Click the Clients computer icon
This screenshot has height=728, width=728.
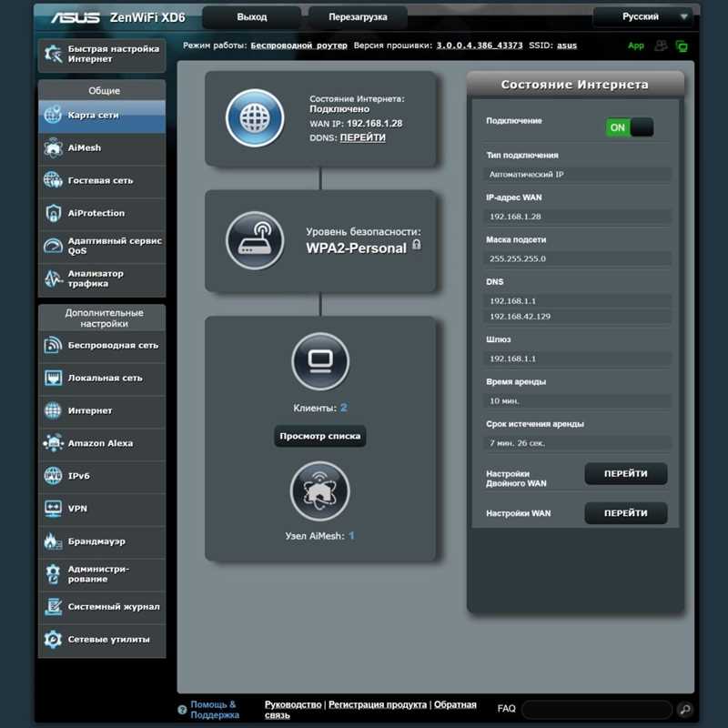320,361
